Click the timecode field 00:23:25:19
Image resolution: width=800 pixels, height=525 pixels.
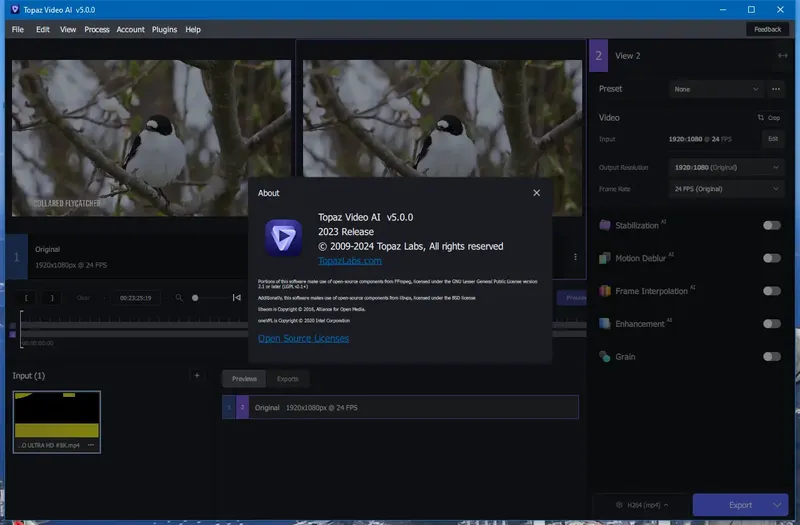(135, 297)
